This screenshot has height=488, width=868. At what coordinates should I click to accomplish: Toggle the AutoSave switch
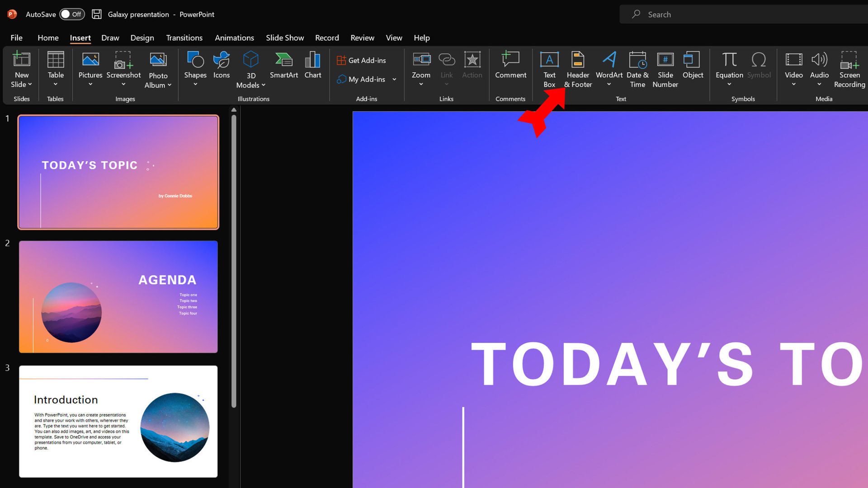pyautogui.click(x=72, y=14)
